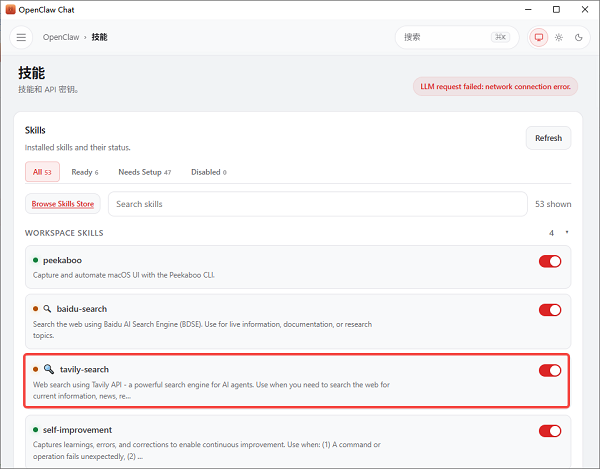Minimize the OpenClaw Chat window
This screenshot has height=469, width=600.
pyautogui.click(x=528, y=10)
